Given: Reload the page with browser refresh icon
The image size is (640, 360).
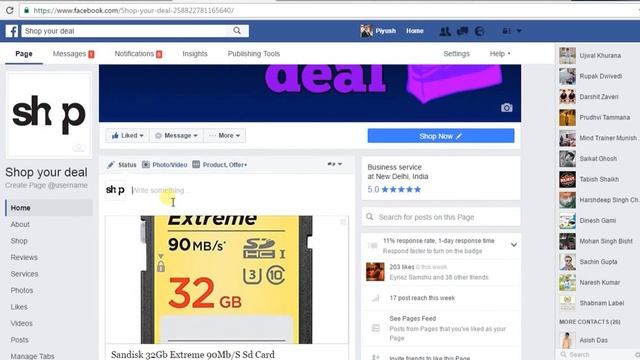Looking at the screenshot, I should 9,10.
